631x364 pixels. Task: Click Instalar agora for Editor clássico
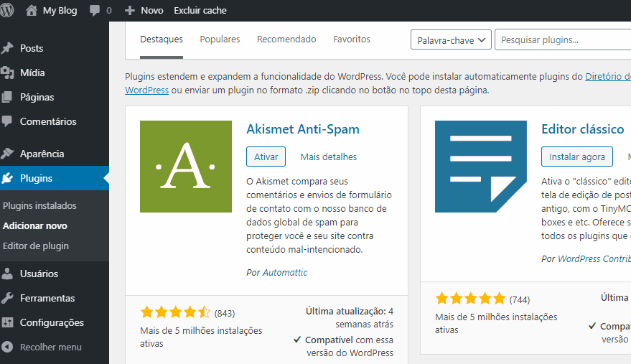click(577, 157)
